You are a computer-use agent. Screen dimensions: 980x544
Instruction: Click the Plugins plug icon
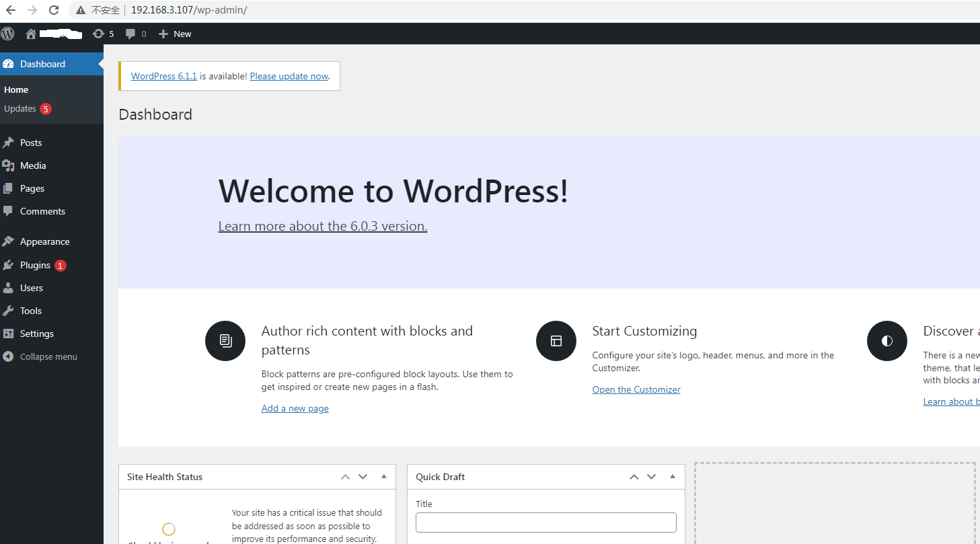point(9,265)
